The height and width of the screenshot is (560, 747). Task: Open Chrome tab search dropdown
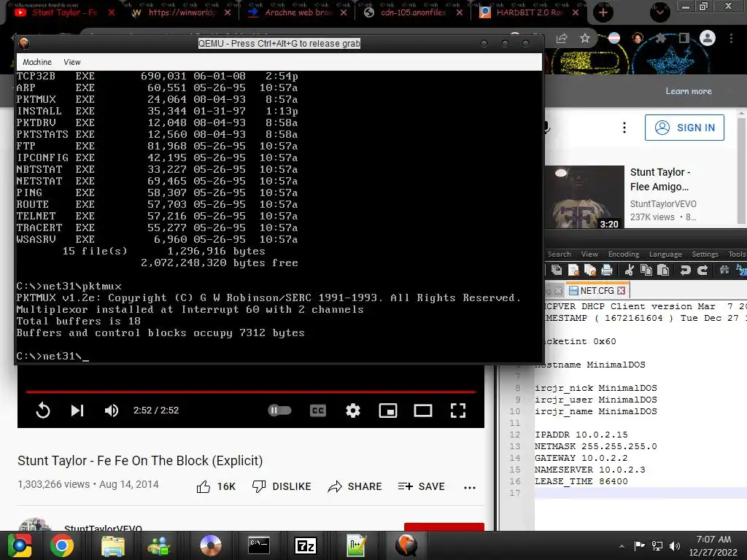pyautogui.click(x=659, y=12)
